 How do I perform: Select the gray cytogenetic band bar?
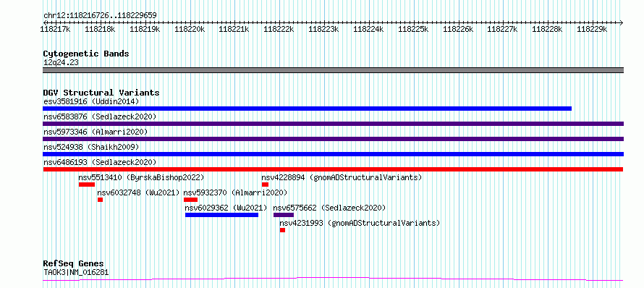click(333, 70)
